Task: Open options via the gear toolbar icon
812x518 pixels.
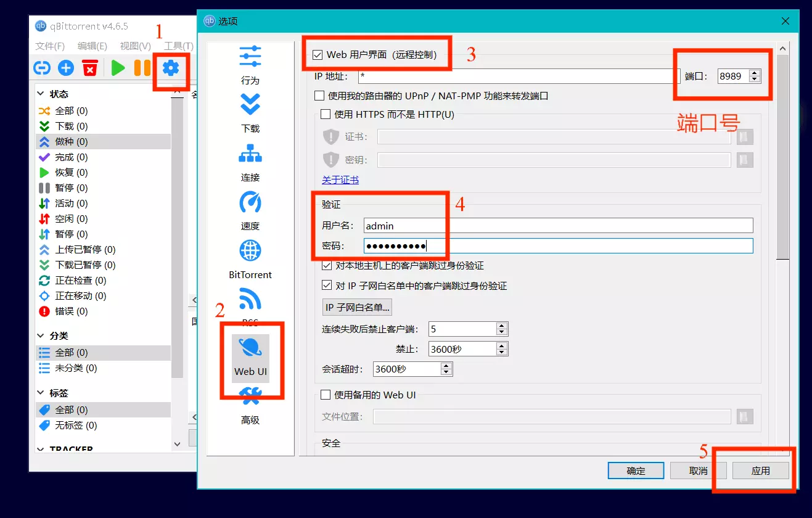Action: tap(170, 68)
